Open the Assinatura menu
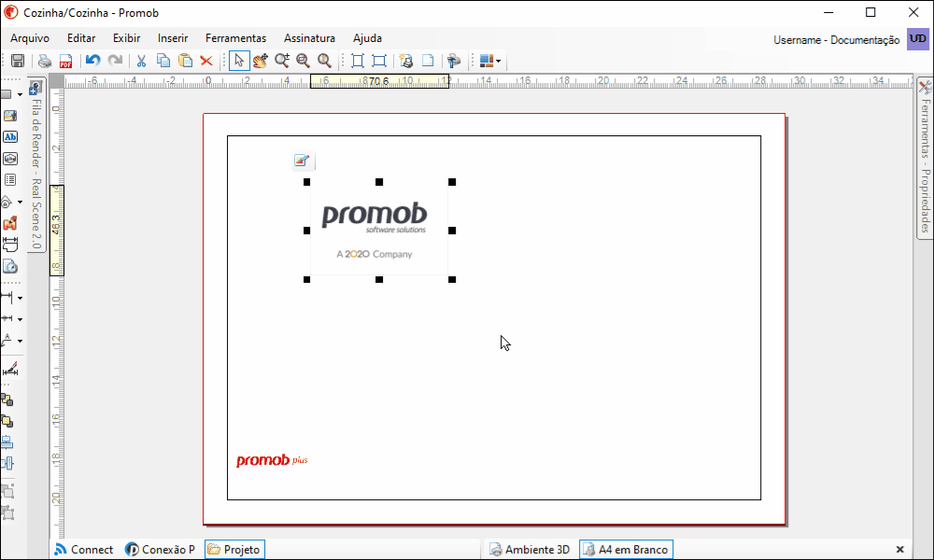This screenshot has height=560, width=934. point(309,38)
